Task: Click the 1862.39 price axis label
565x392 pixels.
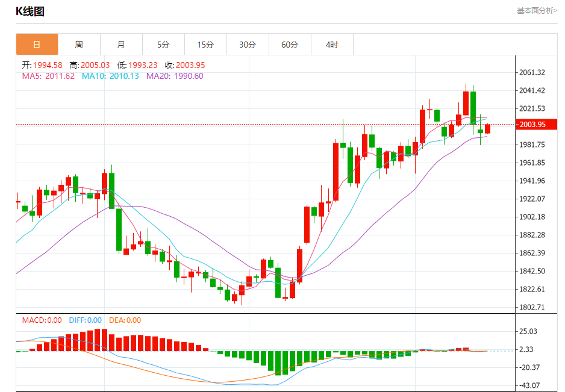Action: coord(532,253)
